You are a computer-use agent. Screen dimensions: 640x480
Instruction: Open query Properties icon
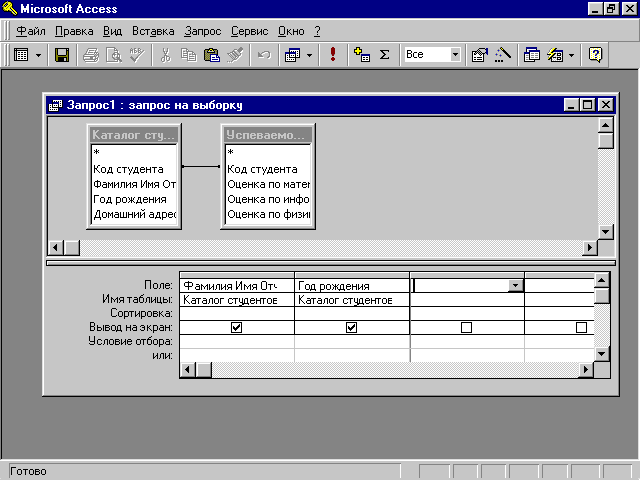[480, 55]
